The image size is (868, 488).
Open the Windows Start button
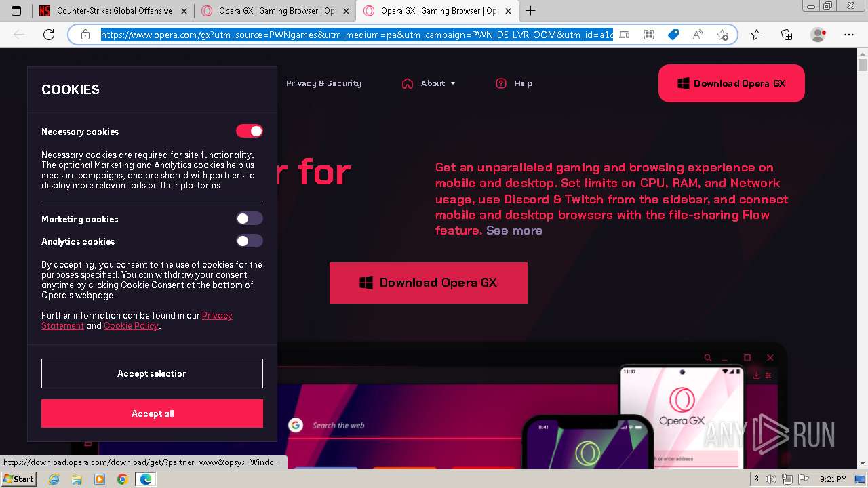tap(19, 479)
